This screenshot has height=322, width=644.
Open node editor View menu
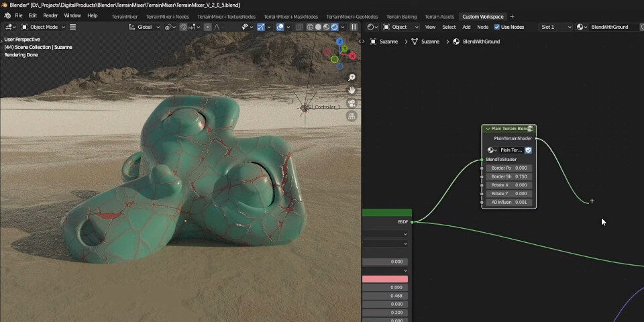[431, 27]
